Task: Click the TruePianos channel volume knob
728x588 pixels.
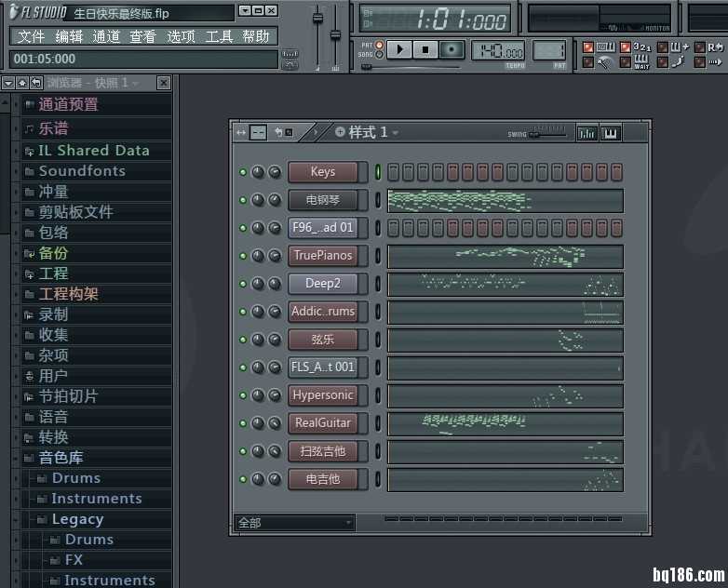Action: point(275,256)
